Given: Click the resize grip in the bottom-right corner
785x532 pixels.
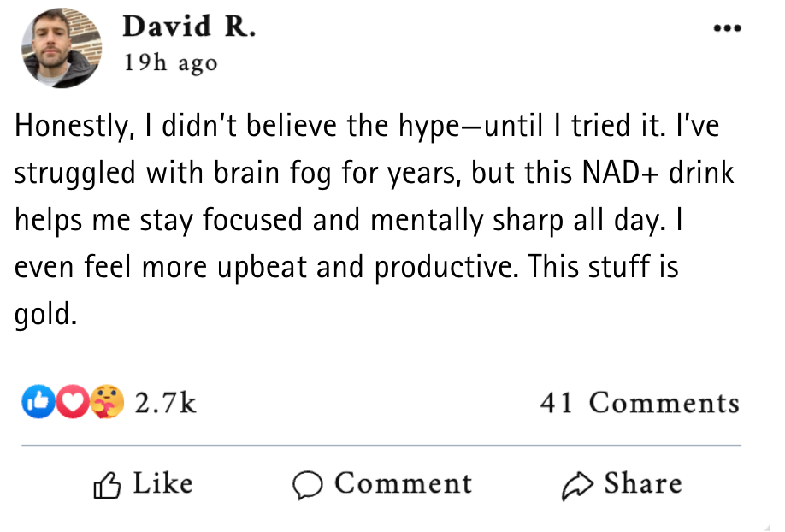Looking at the screenshot, I should pos(776,524).
